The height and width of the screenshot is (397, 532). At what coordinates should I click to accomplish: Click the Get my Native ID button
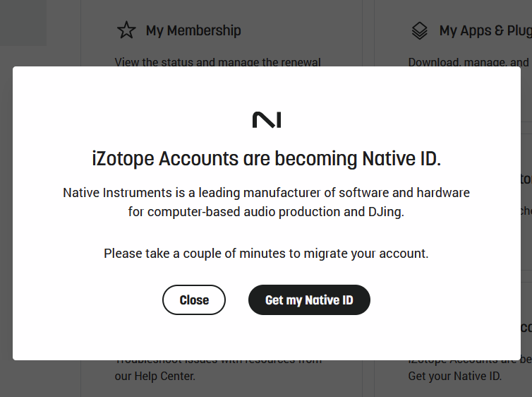click(309, 300)
